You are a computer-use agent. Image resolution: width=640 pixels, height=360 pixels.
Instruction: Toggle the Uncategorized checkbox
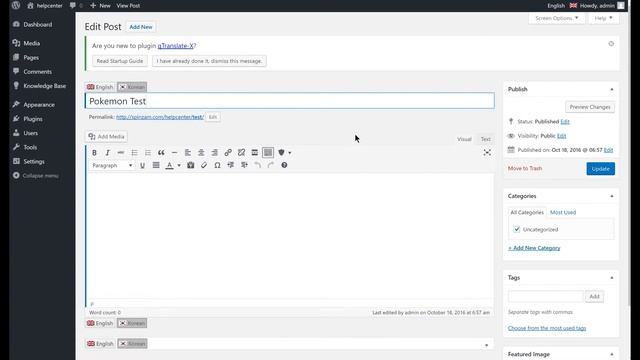coord(517,229)
